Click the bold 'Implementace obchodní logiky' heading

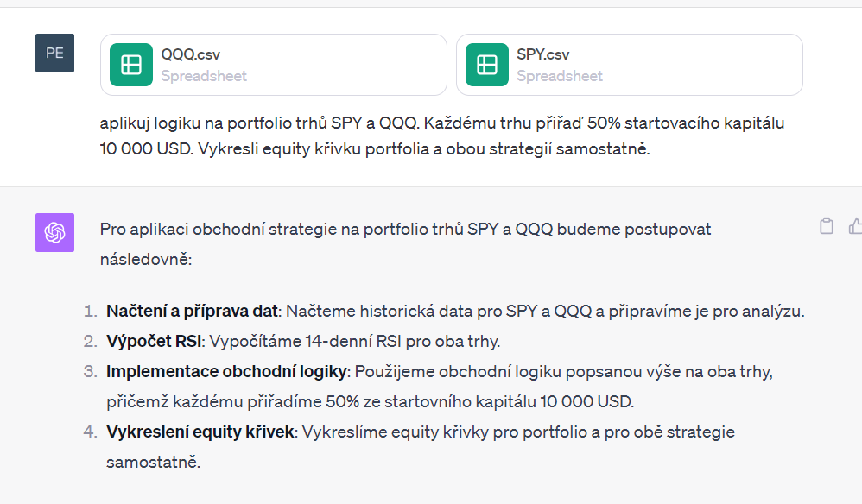(225, 371)
